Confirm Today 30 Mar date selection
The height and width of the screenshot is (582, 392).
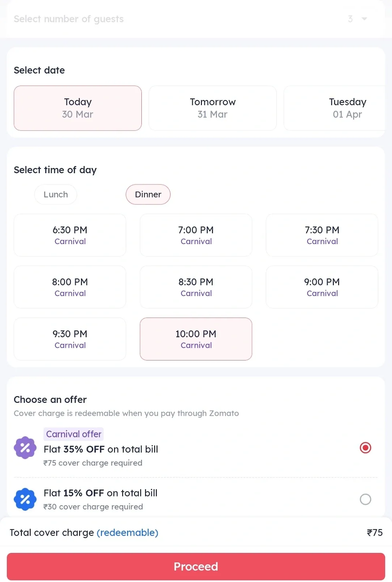77,108
